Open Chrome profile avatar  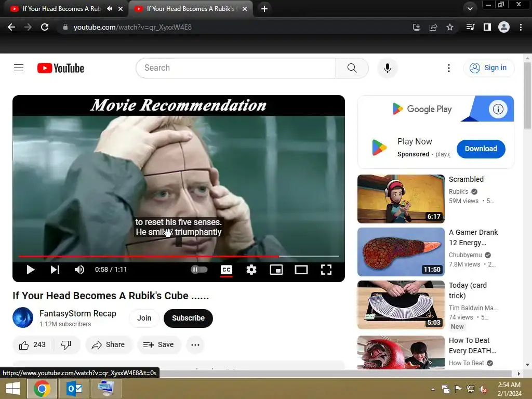point(504,27)
